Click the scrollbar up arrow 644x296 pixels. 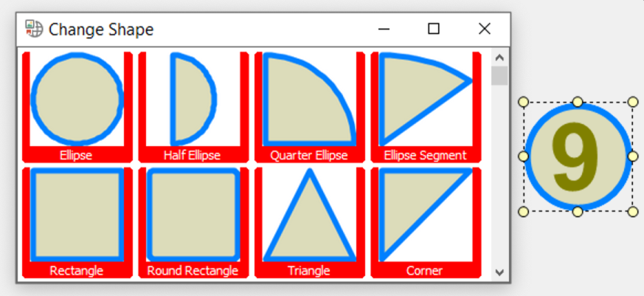tap(499, 58)
